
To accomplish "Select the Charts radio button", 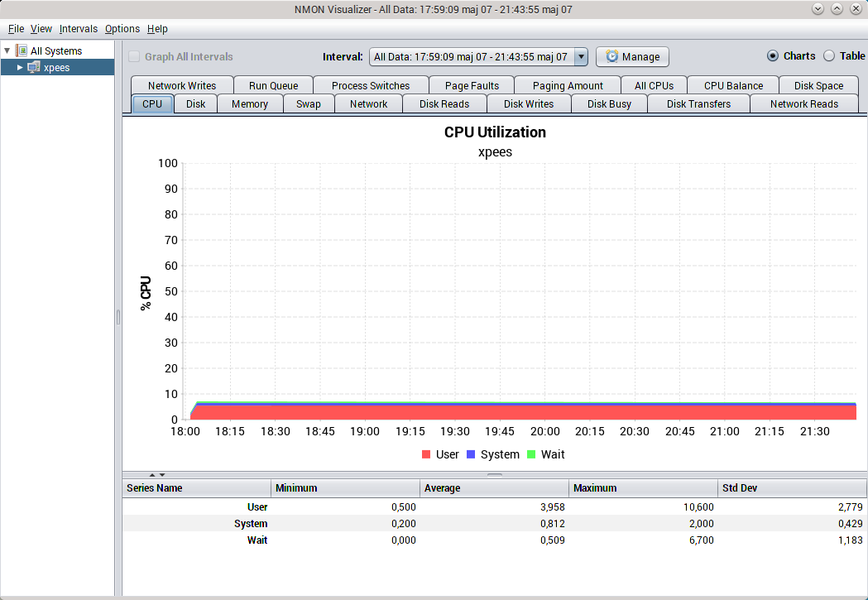I will [x=772, y=56].
